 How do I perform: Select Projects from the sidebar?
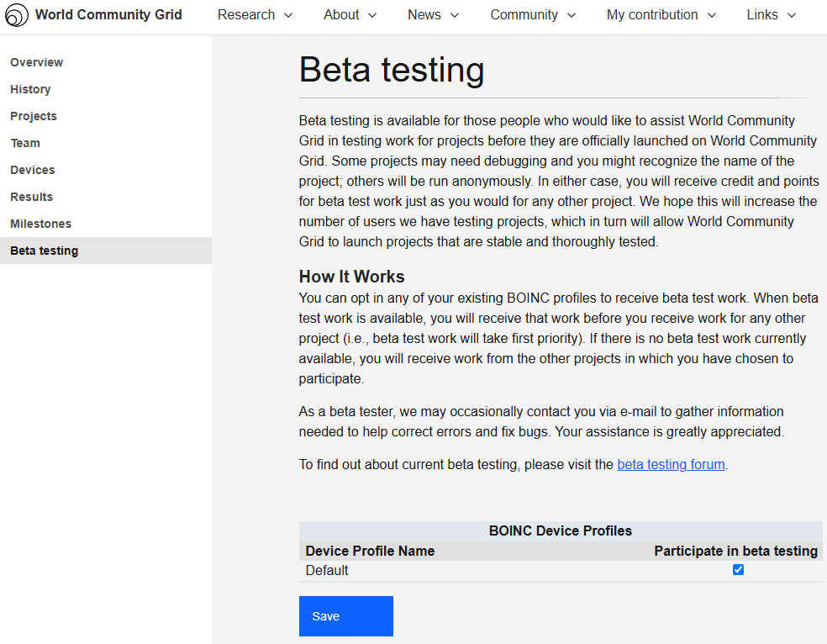tap(34, 116)
